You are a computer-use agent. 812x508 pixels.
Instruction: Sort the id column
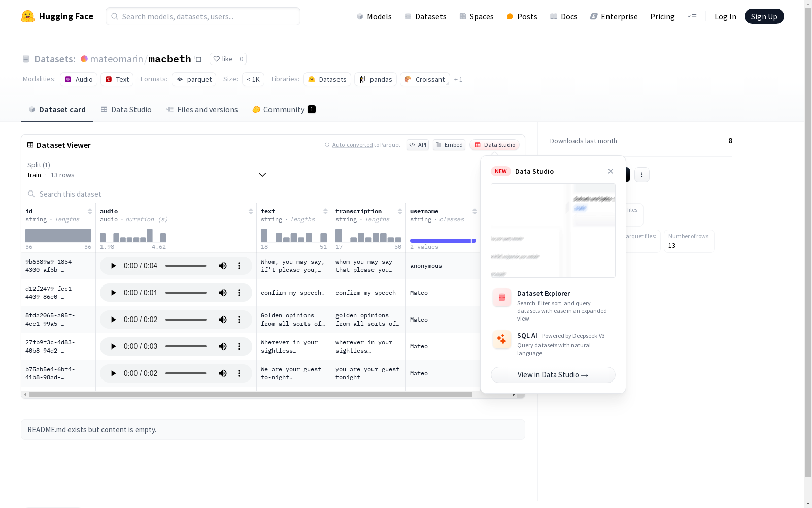[90, 211]
